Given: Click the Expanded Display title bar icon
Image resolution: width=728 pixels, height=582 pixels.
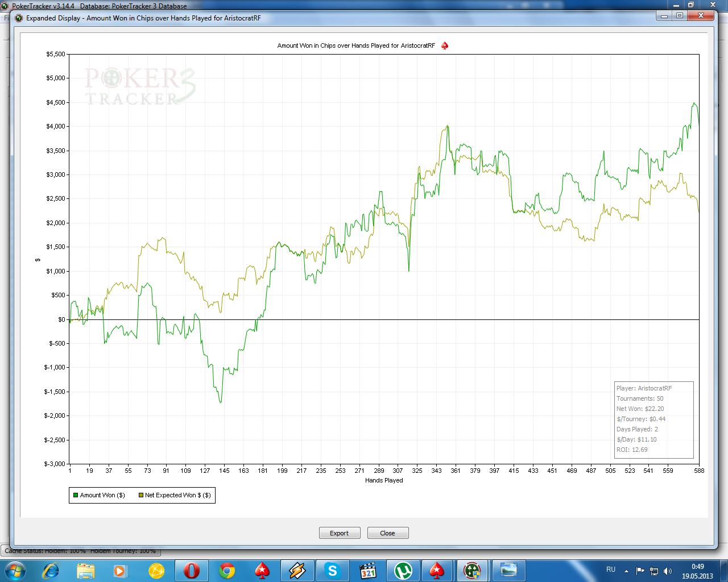Looking at the screenshot, I should point(19,18).
